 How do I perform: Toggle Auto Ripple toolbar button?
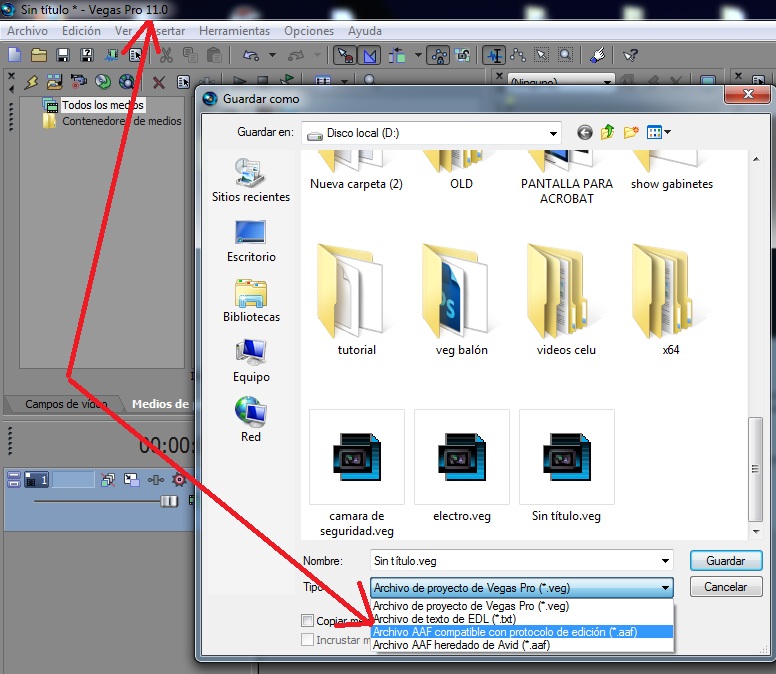pyautogui.click(x=396, y=55)
